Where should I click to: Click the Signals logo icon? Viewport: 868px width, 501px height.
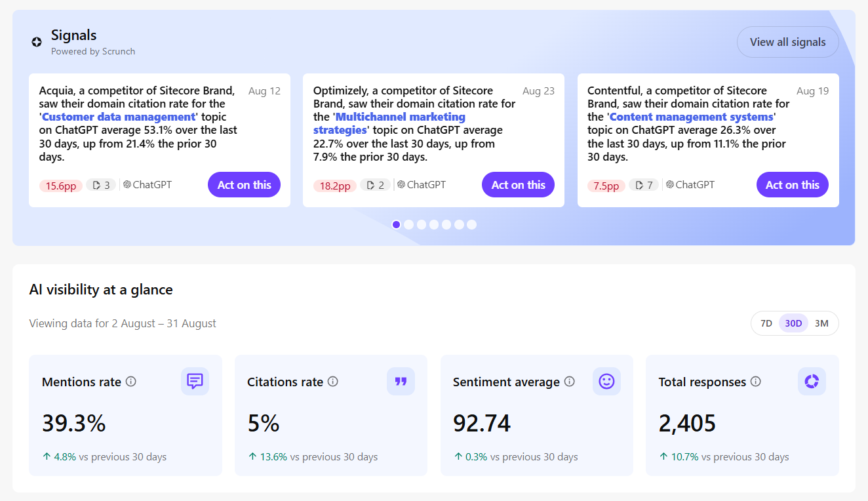click(37, 42)
